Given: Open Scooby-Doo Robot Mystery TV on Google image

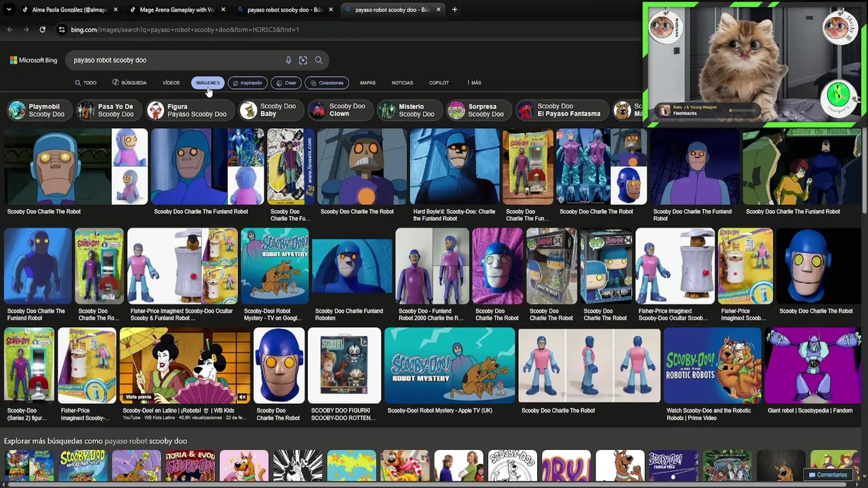Looking at the screenshot, I should (275, 266).
